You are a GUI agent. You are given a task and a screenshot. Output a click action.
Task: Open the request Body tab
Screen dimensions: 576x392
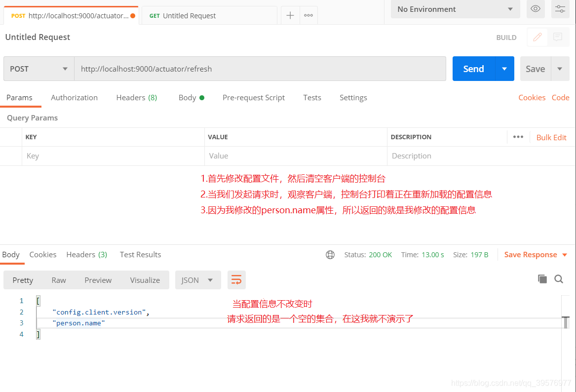tap(191, 98)
